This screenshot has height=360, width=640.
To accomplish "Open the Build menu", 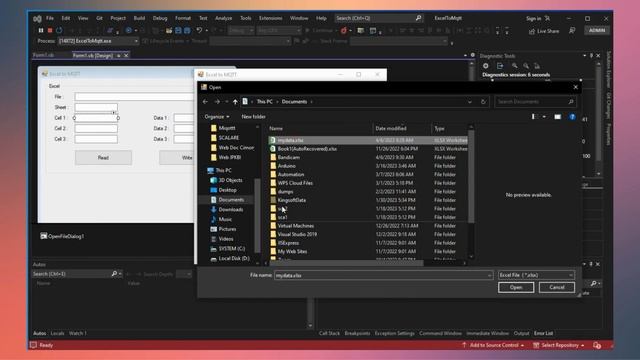I will (x=139, y=18).
